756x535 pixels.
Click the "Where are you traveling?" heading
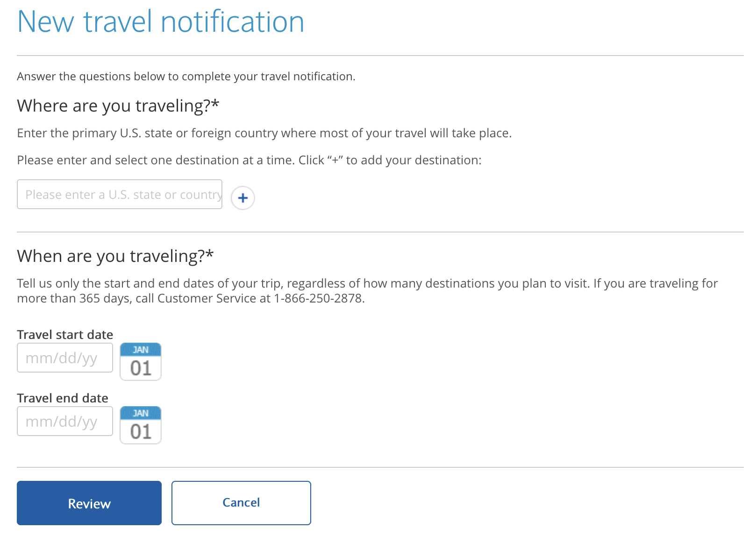coord(114,106)
